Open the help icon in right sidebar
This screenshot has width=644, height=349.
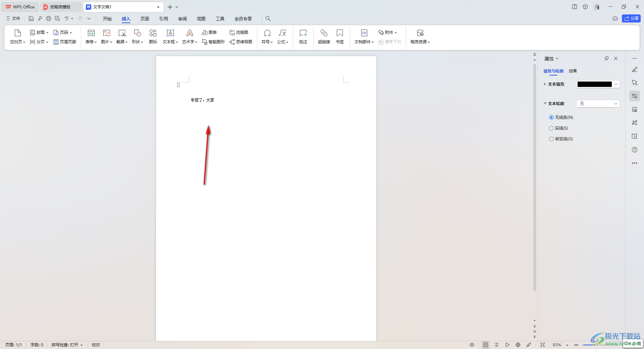(635, 150)
